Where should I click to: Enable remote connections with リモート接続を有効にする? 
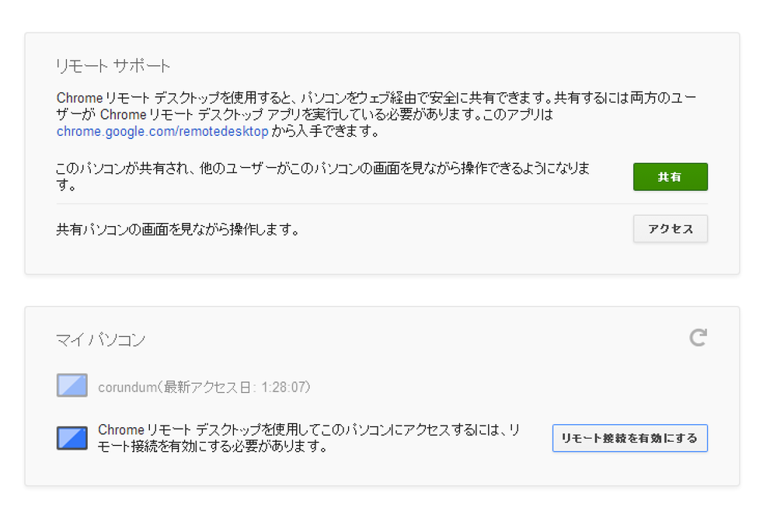(629, 438)
